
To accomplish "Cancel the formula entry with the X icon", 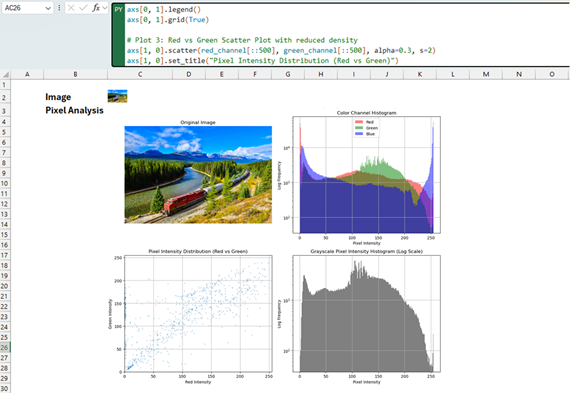I will [x=71, y=8].
